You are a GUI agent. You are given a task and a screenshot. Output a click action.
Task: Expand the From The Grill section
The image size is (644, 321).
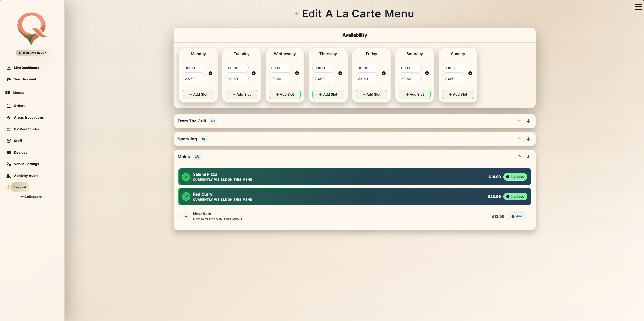tap(354, 121)
